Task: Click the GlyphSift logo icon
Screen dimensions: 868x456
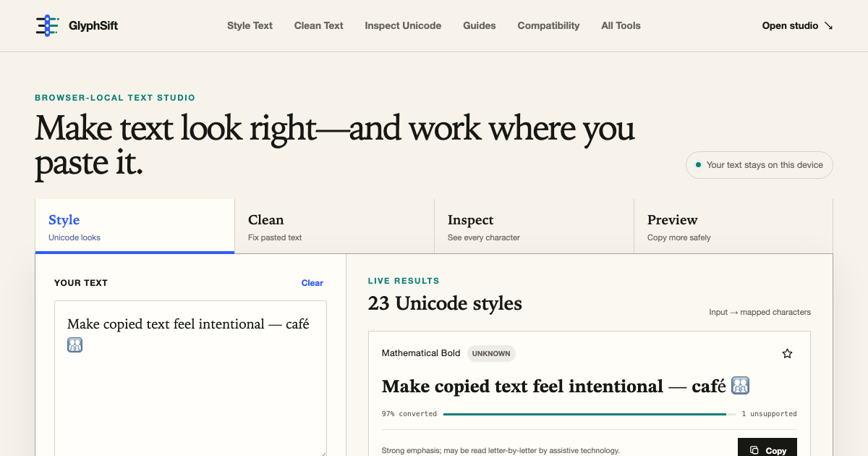Action: [47, 25]
